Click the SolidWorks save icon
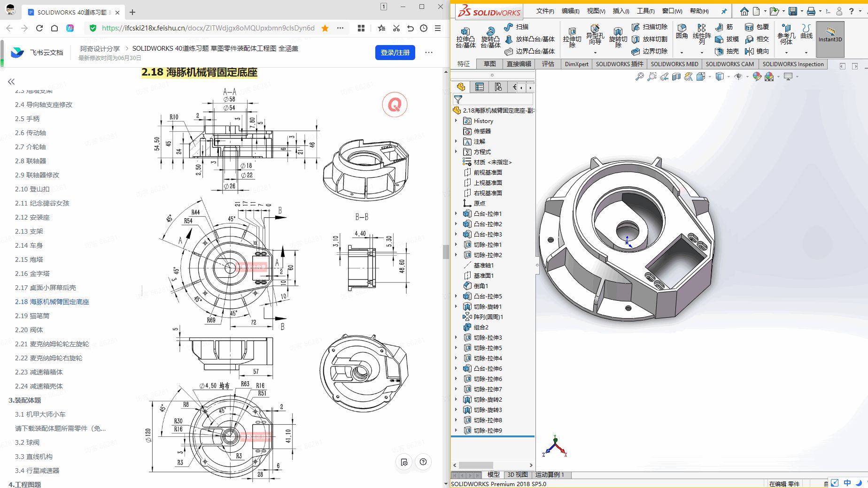Viewport: 868px width, 488px height. click(793, 11)
